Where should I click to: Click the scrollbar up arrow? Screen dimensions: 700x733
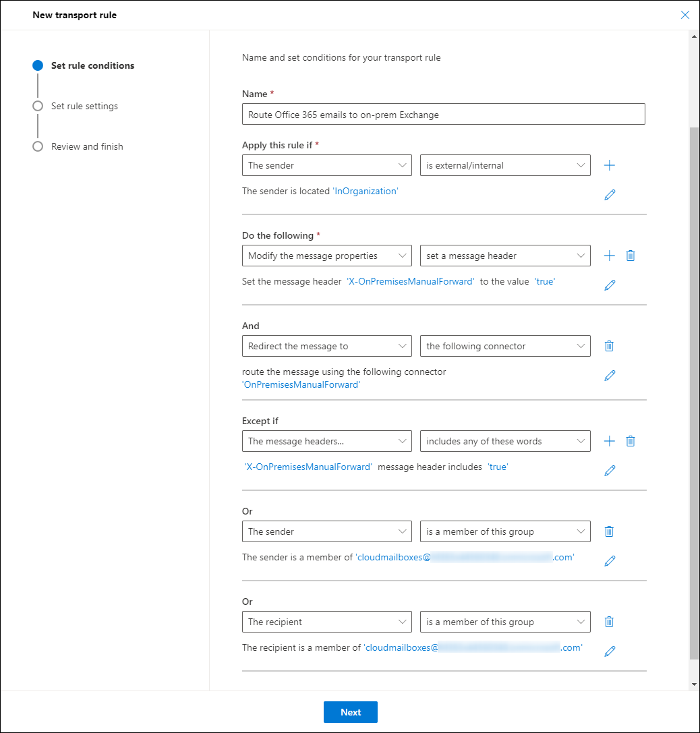[x=694, y=36]
